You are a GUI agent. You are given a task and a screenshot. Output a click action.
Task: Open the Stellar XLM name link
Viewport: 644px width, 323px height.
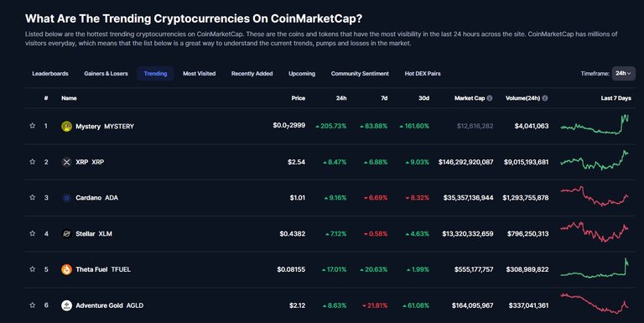[94, 233]
